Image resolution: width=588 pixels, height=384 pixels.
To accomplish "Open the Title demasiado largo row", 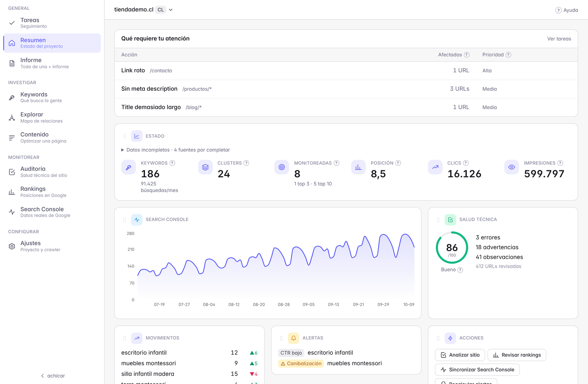I will coord(346,107).
